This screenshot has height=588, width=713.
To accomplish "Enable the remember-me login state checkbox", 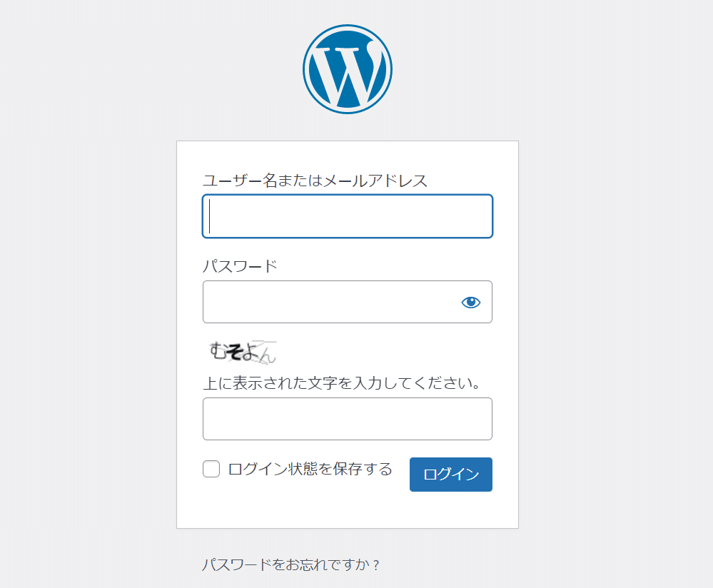I will tap(211, 468).
